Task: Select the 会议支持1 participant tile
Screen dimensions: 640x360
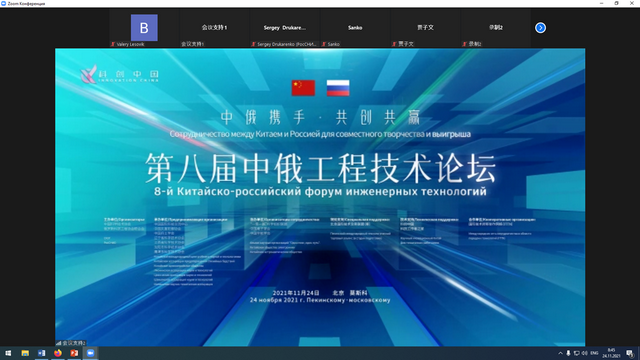Action: click(214, 28)
